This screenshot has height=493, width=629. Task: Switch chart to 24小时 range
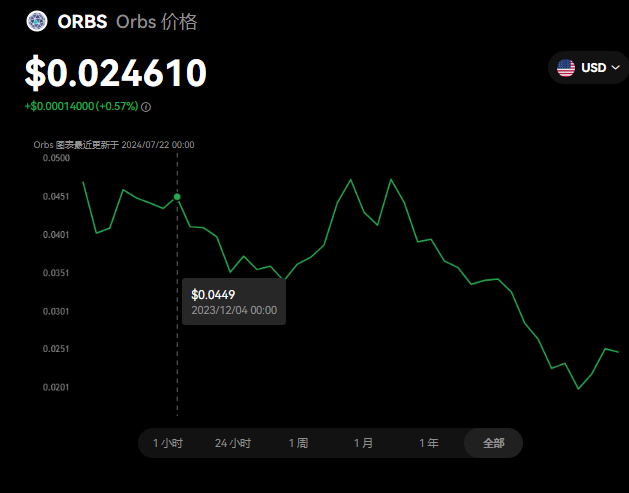pyautogui.click(x=233, y=443)
